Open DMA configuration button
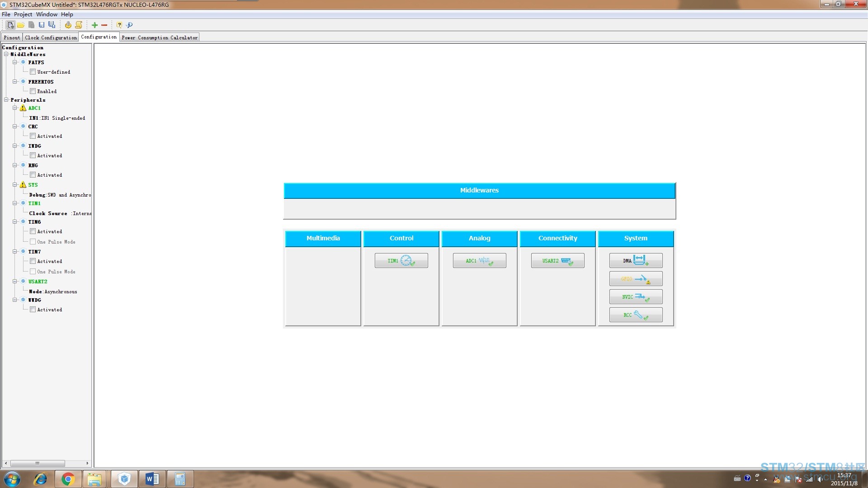Screen dimensions: 868x488 636,261
